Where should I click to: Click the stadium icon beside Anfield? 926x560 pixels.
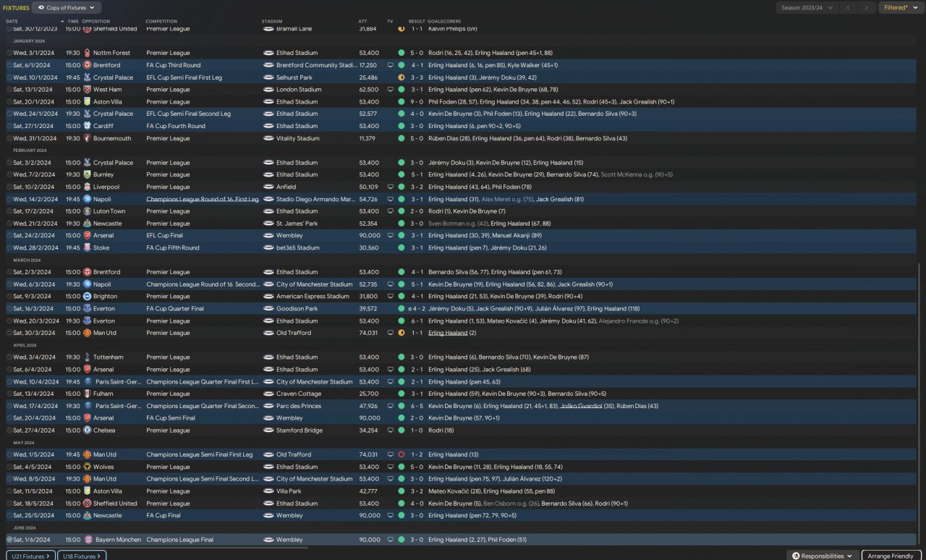click(x=268, y=187)
